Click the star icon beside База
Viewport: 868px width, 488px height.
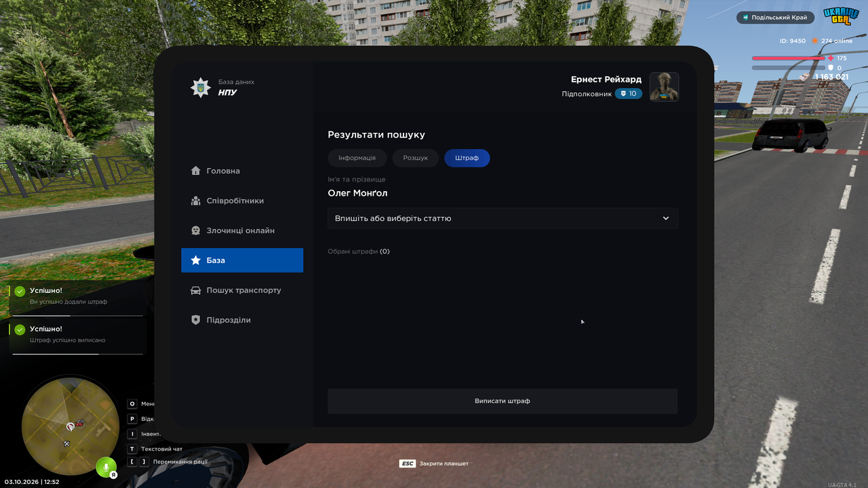click(x=195, y=260)
